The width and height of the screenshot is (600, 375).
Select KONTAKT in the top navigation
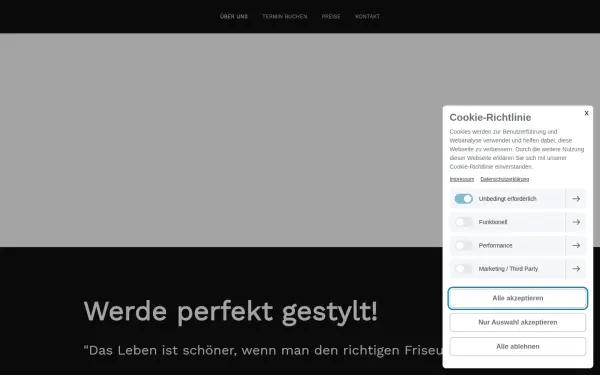pyautogui.click(x=367, y=16)
